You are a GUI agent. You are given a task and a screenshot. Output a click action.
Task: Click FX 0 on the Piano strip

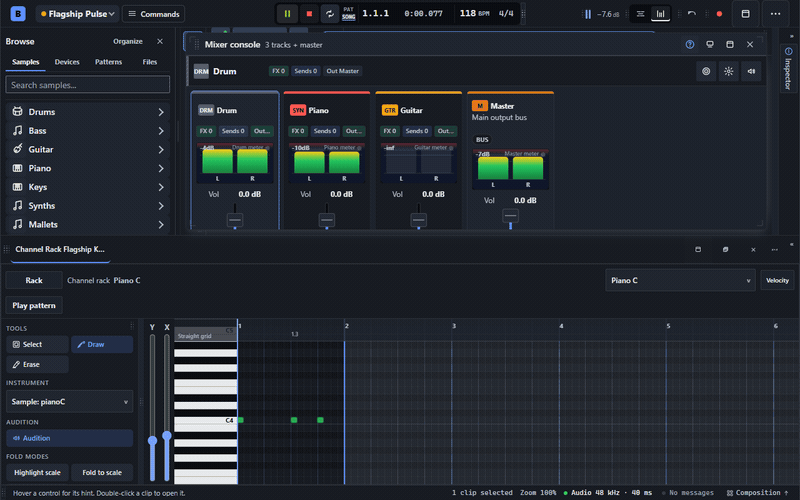pos(298,131)
